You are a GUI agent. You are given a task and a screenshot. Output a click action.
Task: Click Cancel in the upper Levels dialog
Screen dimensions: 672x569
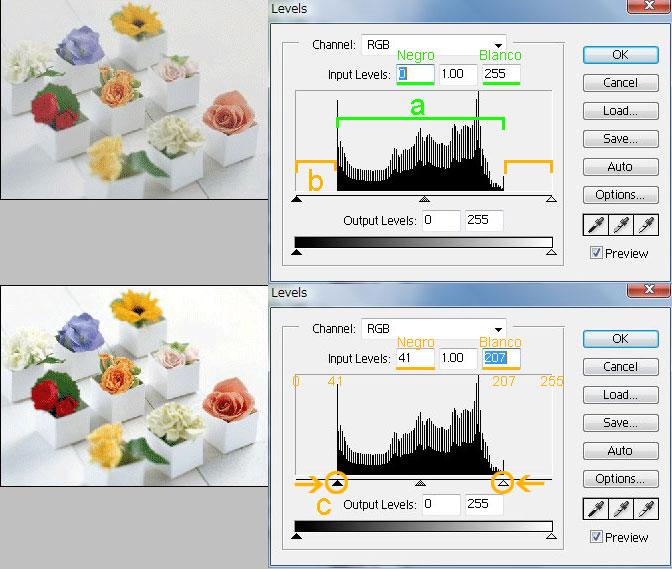[621, 83]
